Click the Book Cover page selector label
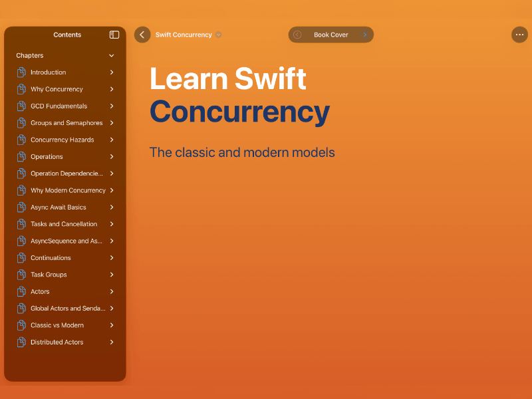Viewport: 532px width, 399px height. tap(331, 35)
